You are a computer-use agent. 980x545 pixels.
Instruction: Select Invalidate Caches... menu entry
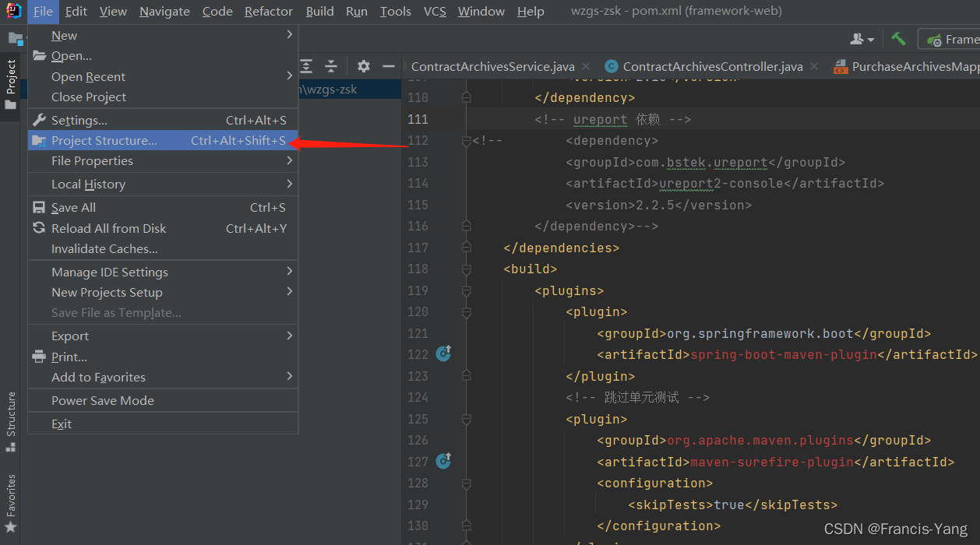point(163,248)
